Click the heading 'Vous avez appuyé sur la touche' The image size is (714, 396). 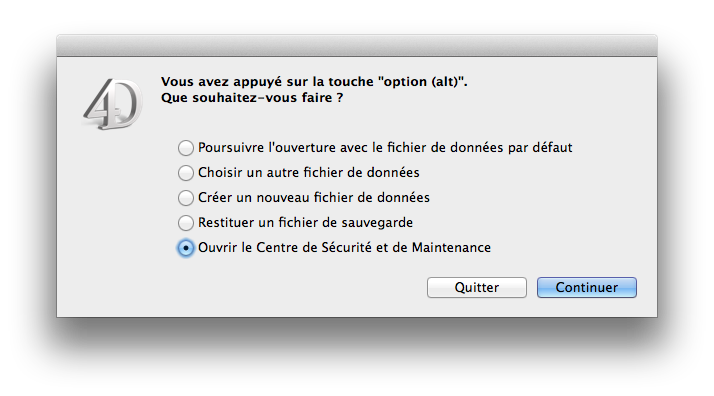tap(267, 82)
